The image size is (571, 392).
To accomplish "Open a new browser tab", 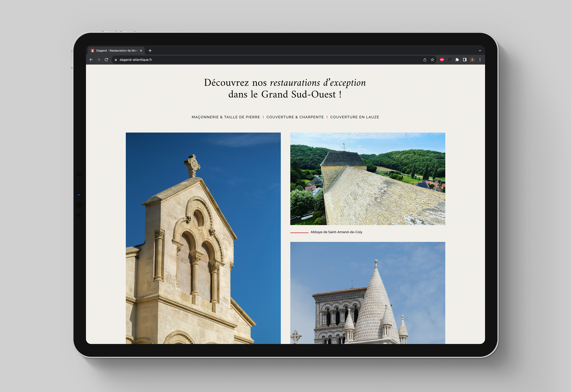I will 150,51.
